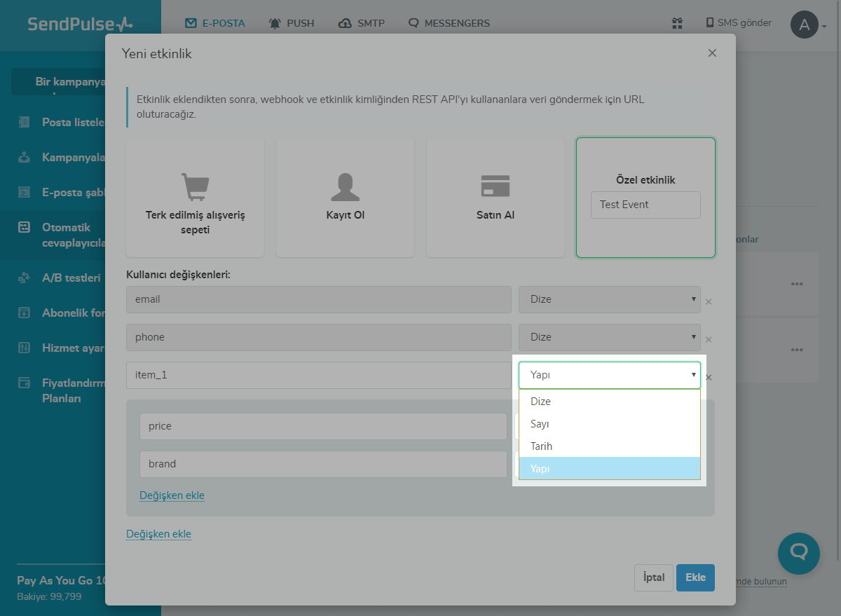Remove the email variable row
Image resolution: width=841 pixels, height=616 pixels.
(709, 302)
